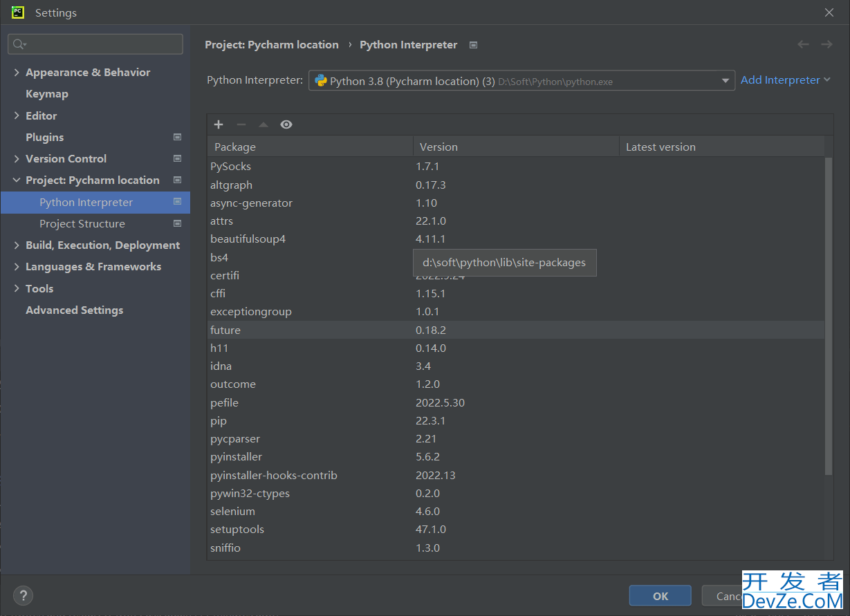Select the setuptools package row

tap(516, 530)
